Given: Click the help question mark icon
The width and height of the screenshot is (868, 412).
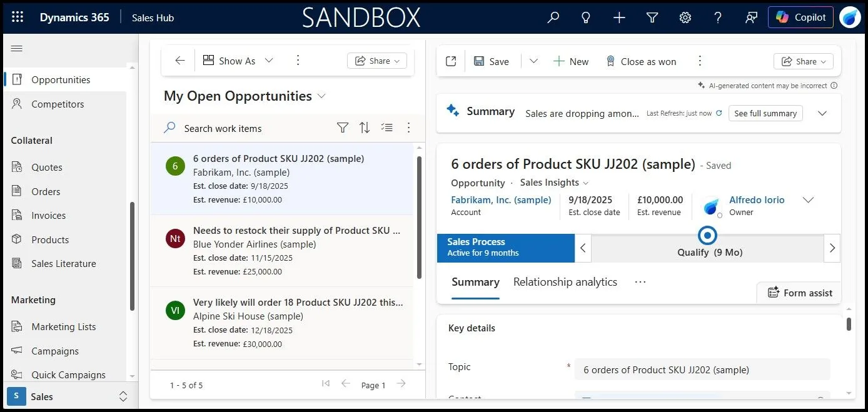Looking at the screenshot, I should [719, 18].
